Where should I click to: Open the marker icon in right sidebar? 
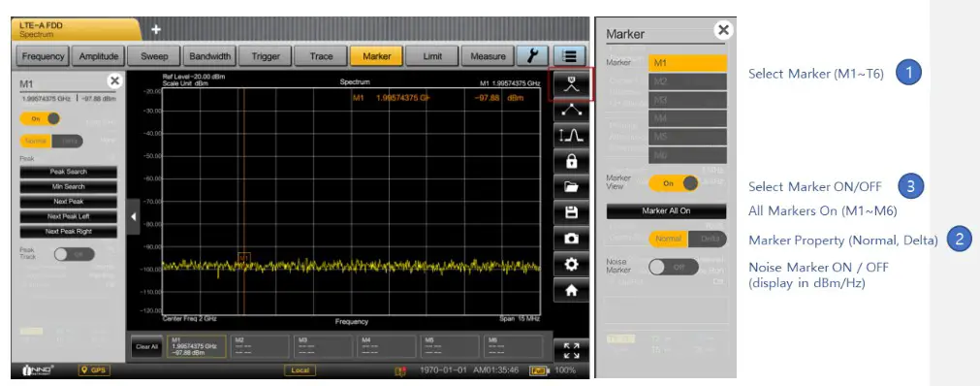tap(571, 83)
